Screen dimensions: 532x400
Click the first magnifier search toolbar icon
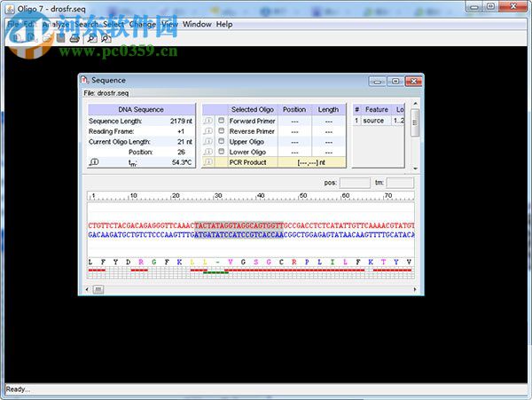point(91,39)
